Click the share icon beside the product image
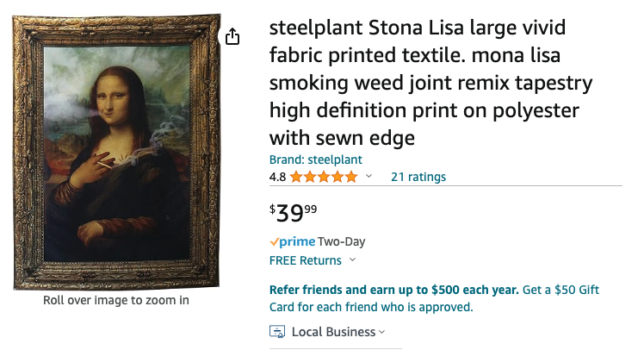The width and height of the screenshot is (644, 350). (x=232, y=36)
